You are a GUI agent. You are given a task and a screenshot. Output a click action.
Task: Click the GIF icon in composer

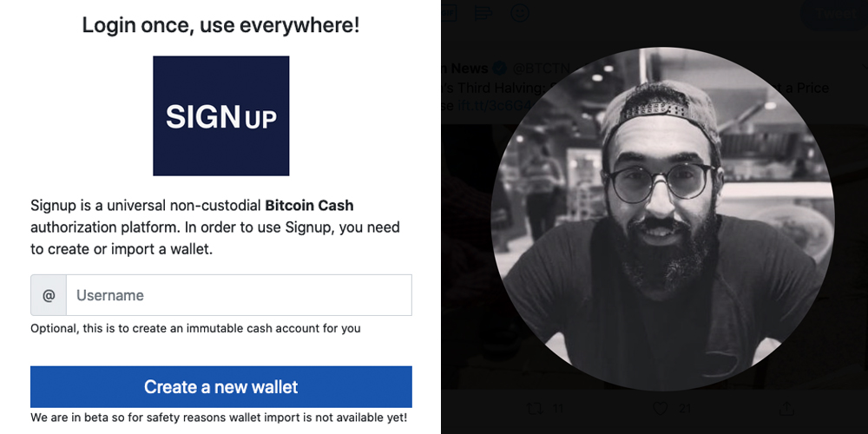click(449, 13)
